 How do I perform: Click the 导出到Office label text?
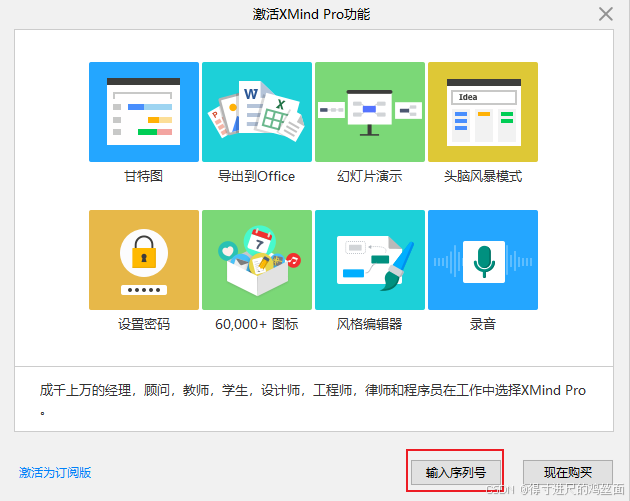(256, 176)
